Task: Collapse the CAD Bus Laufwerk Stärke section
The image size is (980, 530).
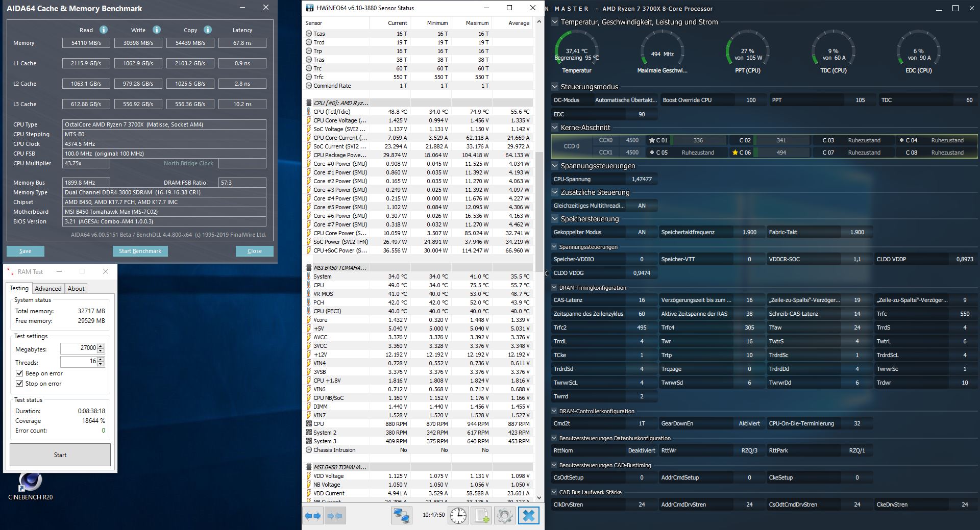Action: (x=555, y=492)
